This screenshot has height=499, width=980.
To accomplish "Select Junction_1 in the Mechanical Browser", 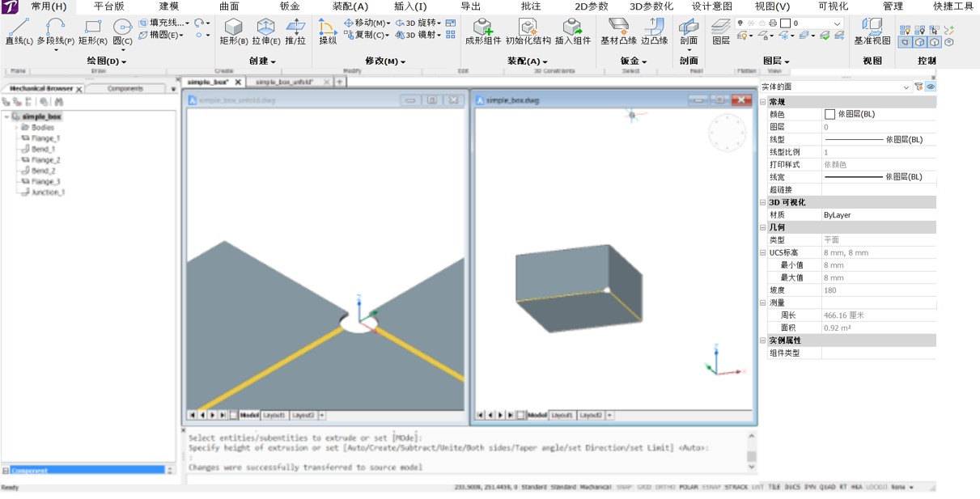I will (x=48, y=192).
